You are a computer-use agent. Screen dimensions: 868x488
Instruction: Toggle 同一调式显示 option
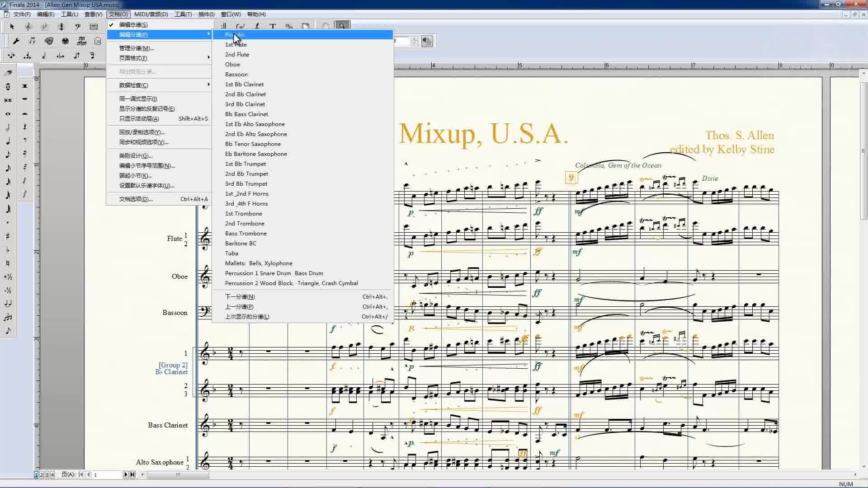tap(138, 99)
